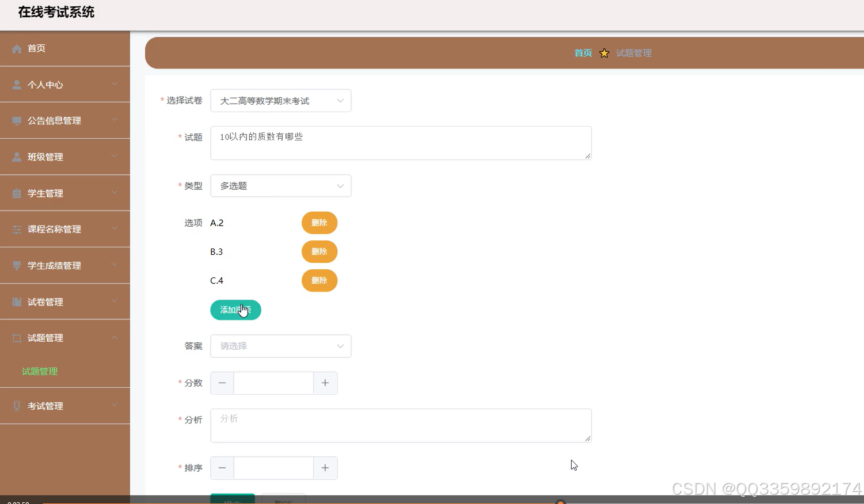Click the 排序 number input

273,468
